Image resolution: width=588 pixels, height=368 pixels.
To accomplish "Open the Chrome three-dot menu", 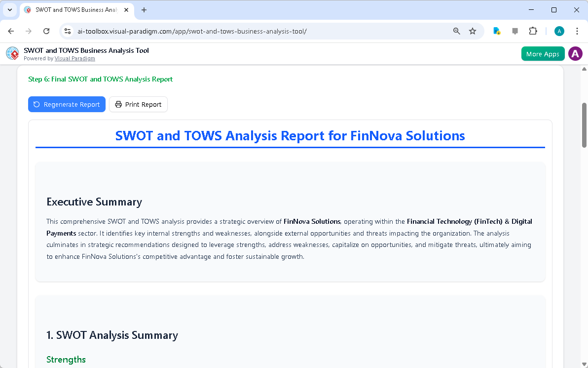I will point(577,31).
